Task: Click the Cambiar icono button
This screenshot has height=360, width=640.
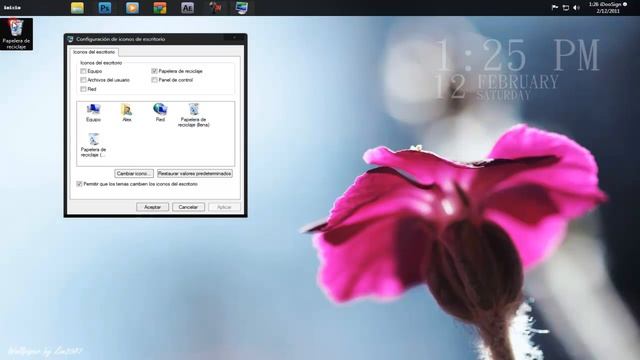Action: click(x=134, y=173)
